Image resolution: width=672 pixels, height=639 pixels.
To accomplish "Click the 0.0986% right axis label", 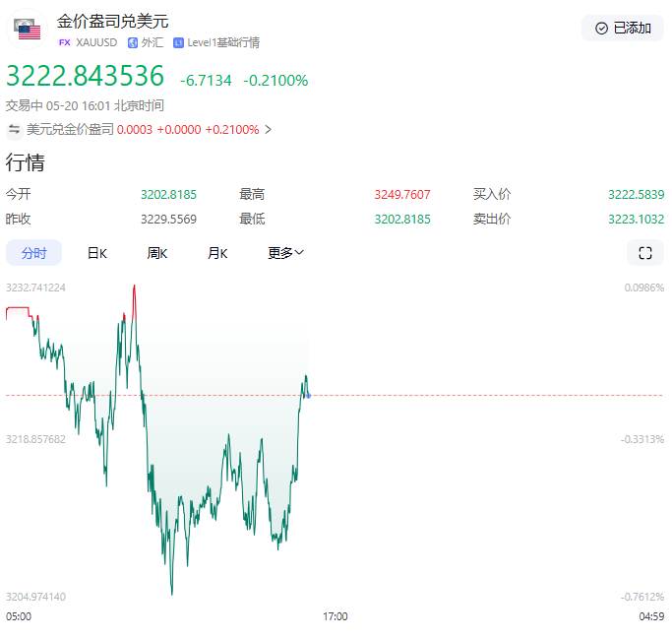I will [x=644, y=288].
